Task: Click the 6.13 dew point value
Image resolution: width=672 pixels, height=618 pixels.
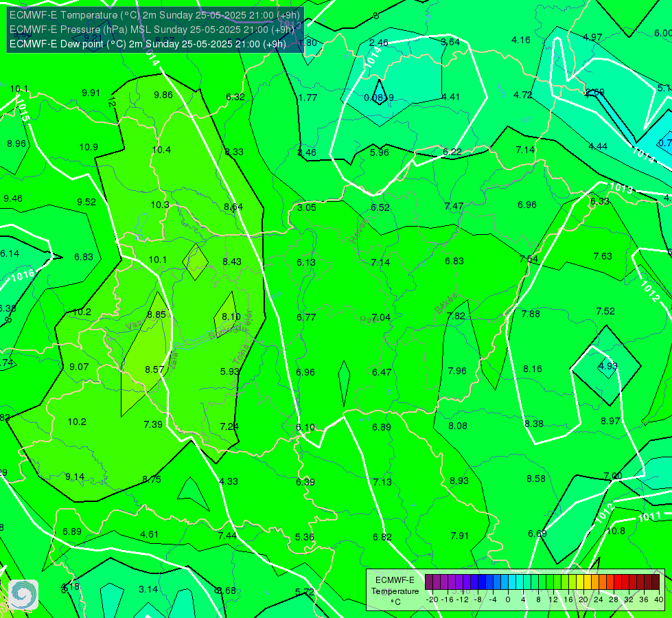Action: (306, 262)
